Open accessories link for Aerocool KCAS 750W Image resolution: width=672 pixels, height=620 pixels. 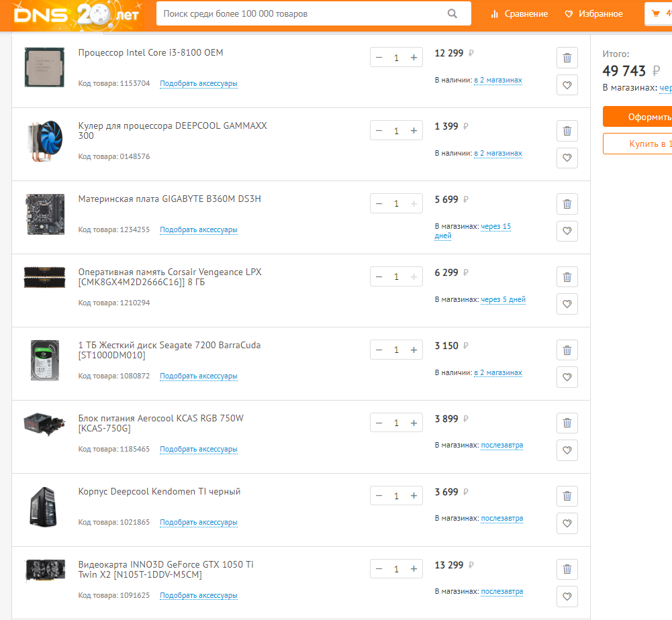click(x=199, y=449)
